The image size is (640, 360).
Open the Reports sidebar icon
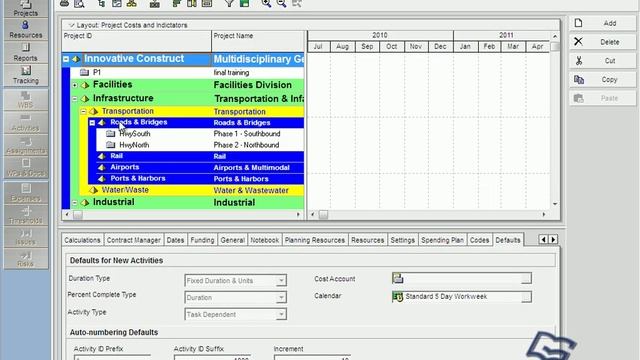[x=25, y=52]
